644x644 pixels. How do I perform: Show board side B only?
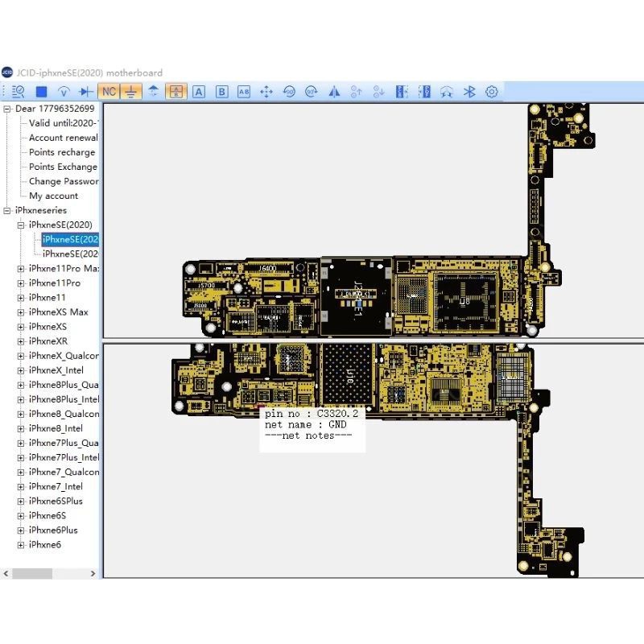coord(222,91)
